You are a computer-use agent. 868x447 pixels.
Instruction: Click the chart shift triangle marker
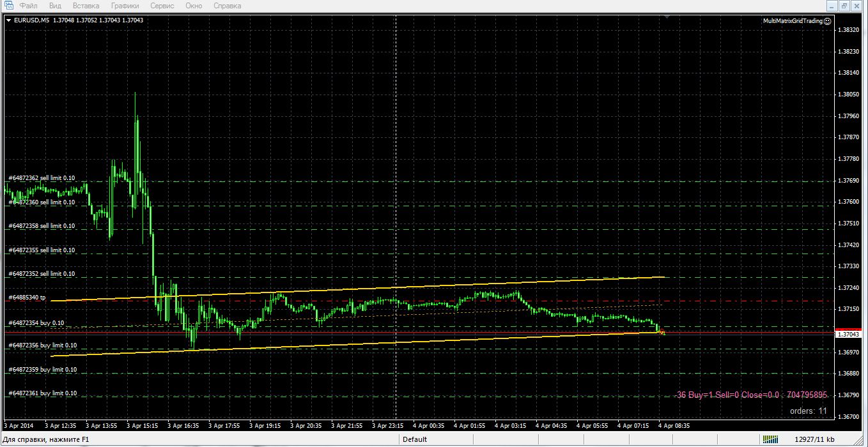(x=667, y=19)
